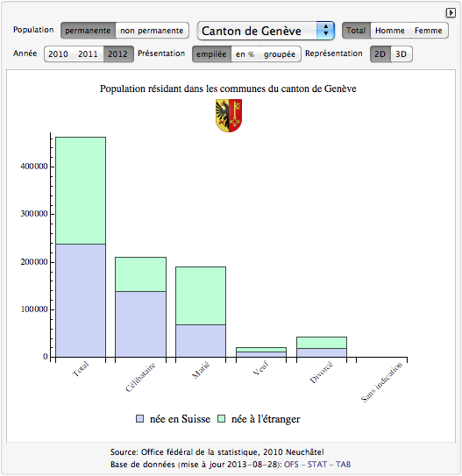Enable 3D representation

(401, 54)
